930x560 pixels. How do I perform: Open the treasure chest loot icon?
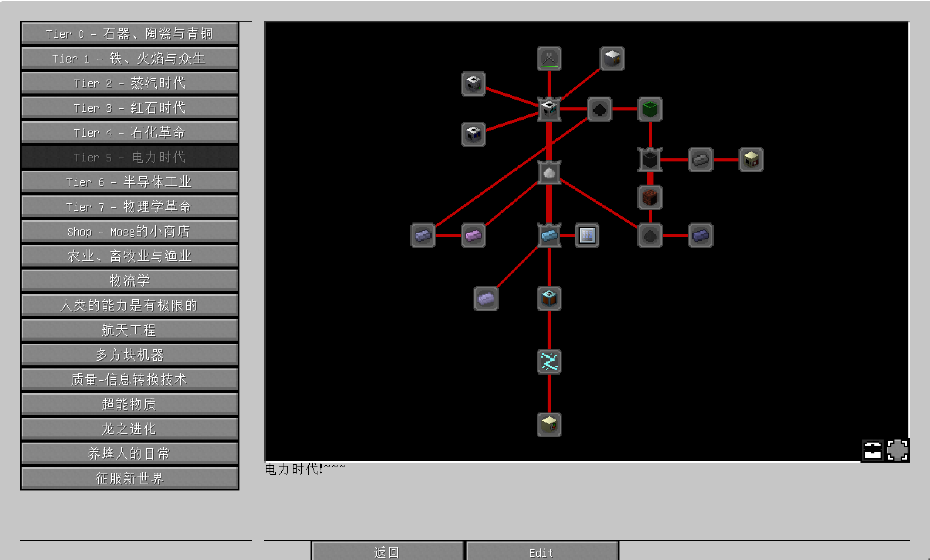pyautogui.click(x=872, y=450)
